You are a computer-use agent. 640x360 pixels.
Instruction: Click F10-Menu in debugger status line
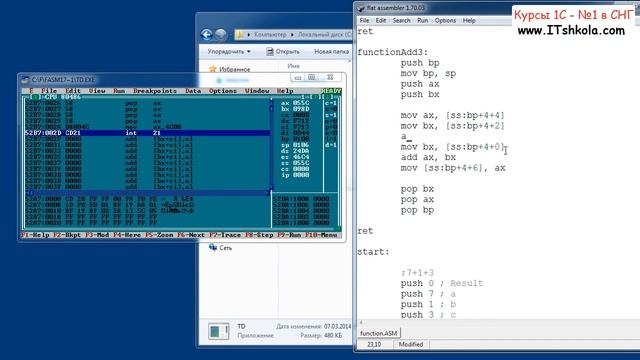[321, 235]
